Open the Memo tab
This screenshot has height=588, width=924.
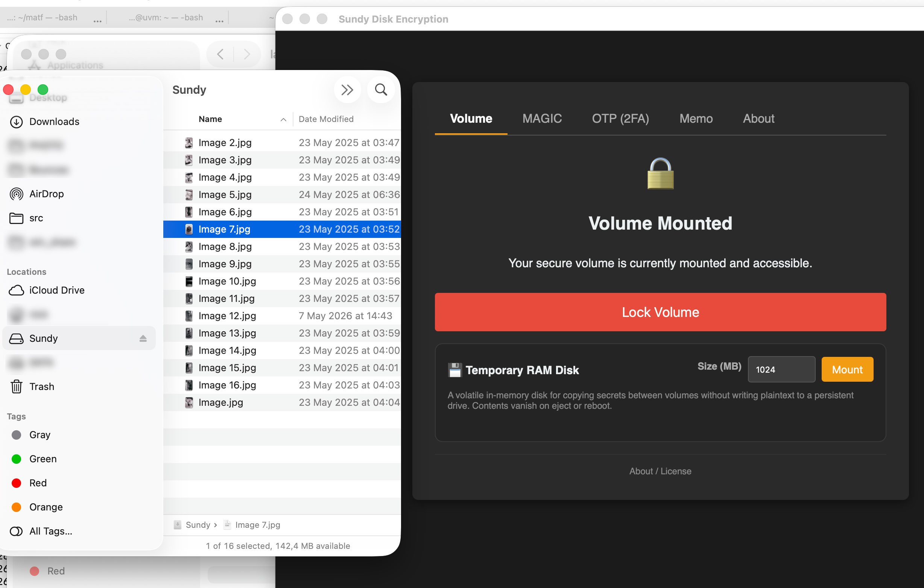pyautogui.click(x=696, y=118)
